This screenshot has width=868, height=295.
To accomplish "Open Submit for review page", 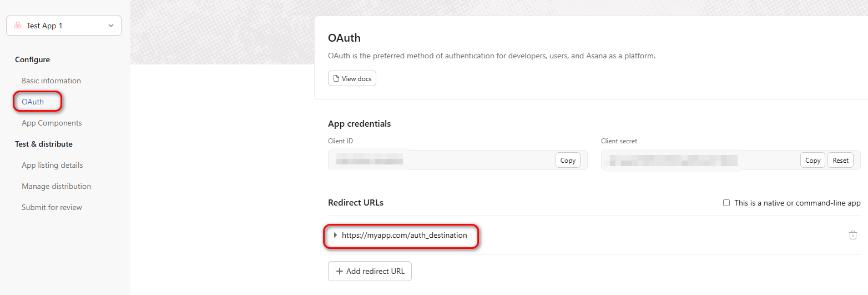I will point(52,207).
